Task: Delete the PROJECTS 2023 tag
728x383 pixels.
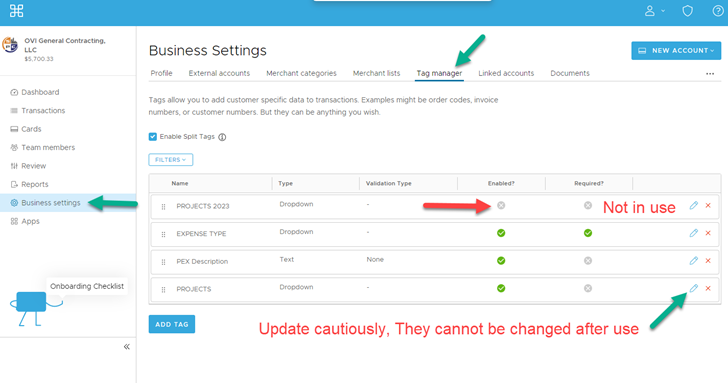Action: coord(708,205)
